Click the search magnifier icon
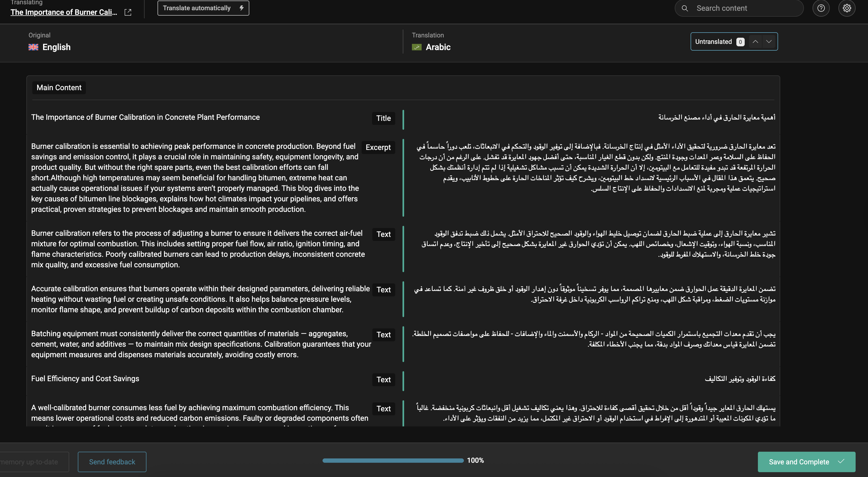 click(685, 8)
